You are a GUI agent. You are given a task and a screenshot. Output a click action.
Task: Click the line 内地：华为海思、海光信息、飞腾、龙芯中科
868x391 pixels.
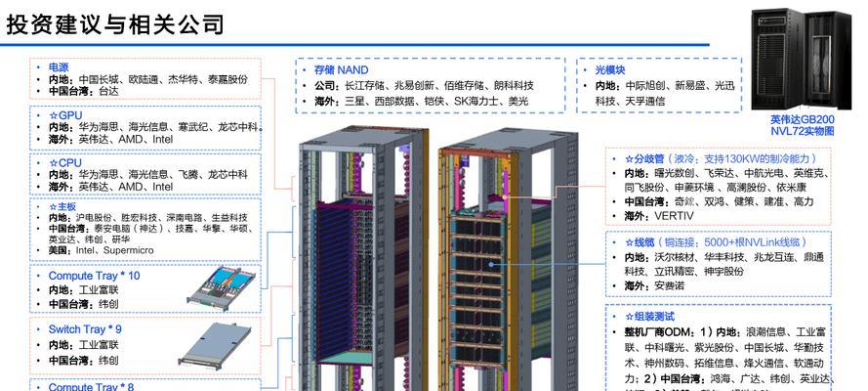(147, 175)
